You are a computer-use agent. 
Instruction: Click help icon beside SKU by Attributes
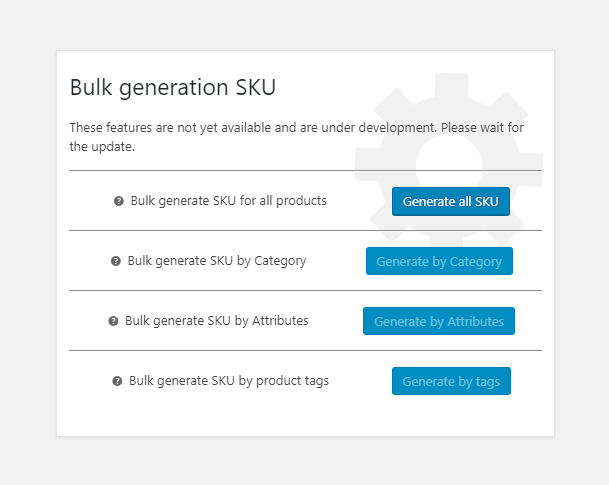pos(113,321)
